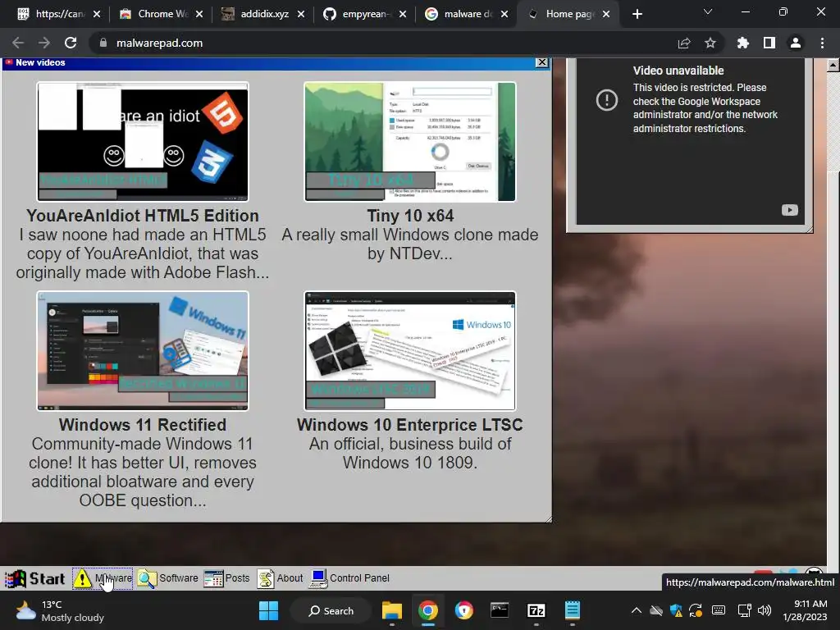Image resolution: width=840 pixels, height=630 pixels.
Task: Click the exclamation icon in Video unavailable panel
Action: coord(607,99)
